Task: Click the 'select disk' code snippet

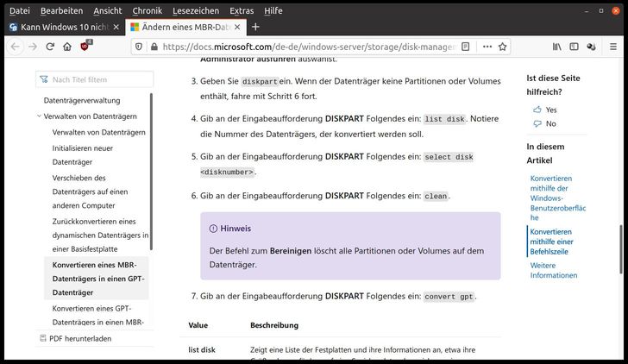Action: click(449, 157)
